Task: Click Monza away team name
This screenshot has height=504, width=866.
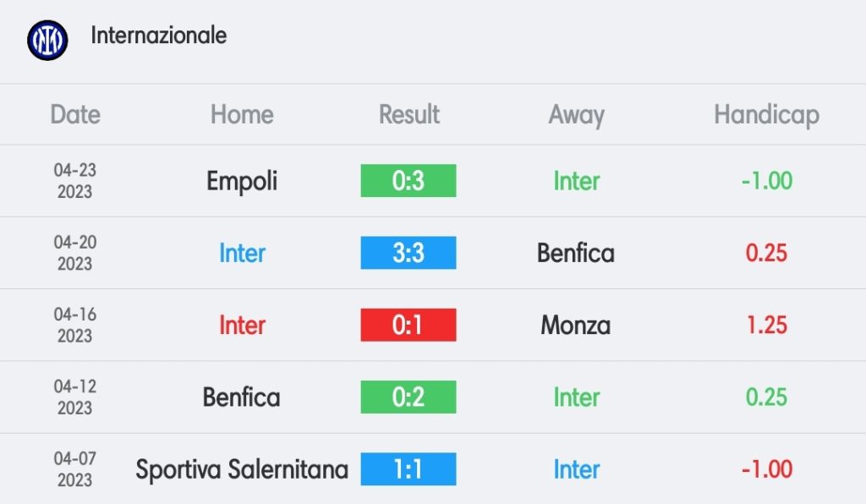Action: pos(575,325)
